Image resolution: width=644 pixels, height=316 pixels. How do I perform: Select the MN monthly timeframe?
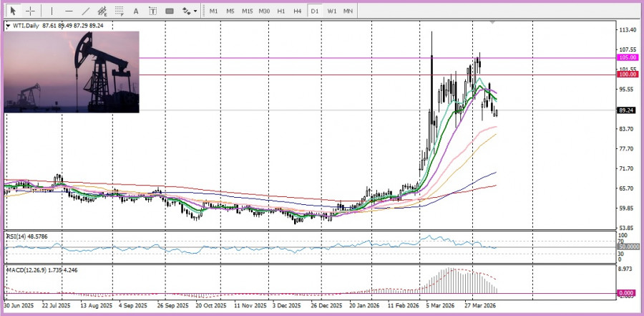pos(348,11)
